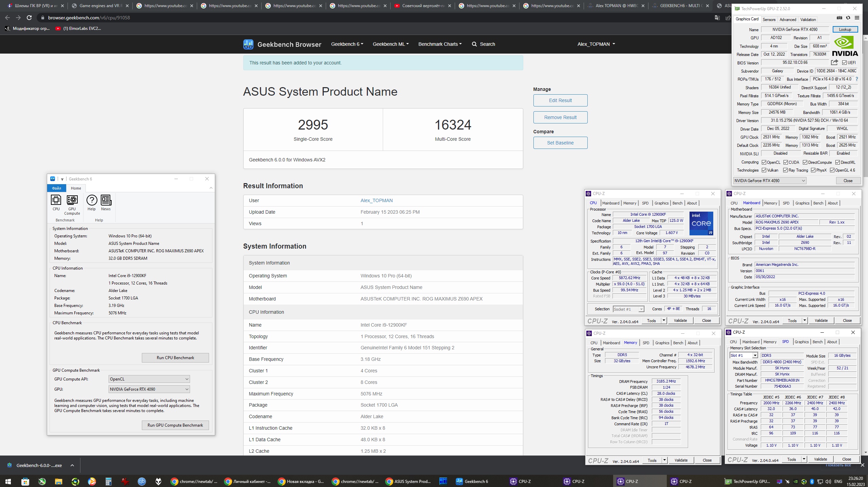
Task: Toggle the Ray Tracing checkbox in GPU-Z
Action: pyautogui.click(x=785, y=170)
